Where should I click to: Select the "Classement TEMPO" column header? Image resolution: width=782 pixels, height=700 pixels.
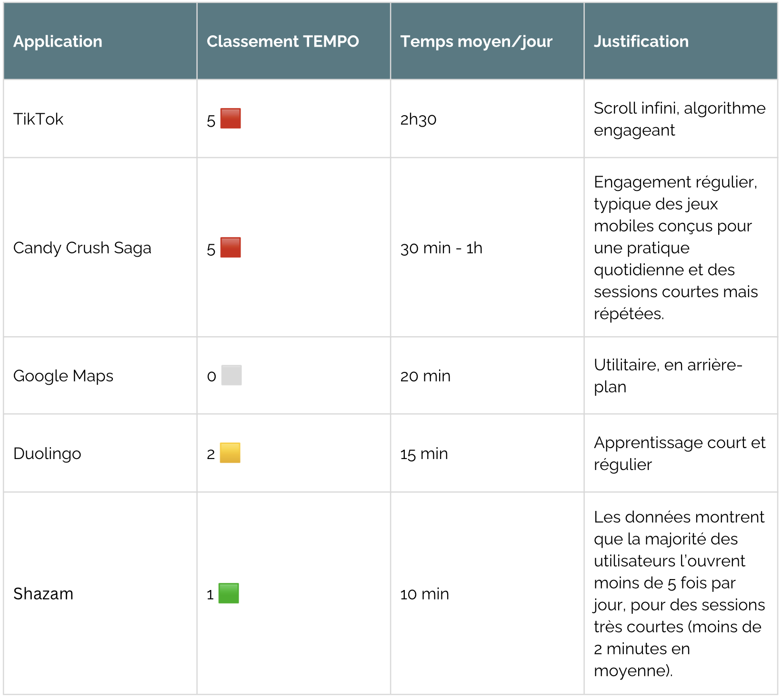point(282,41)
